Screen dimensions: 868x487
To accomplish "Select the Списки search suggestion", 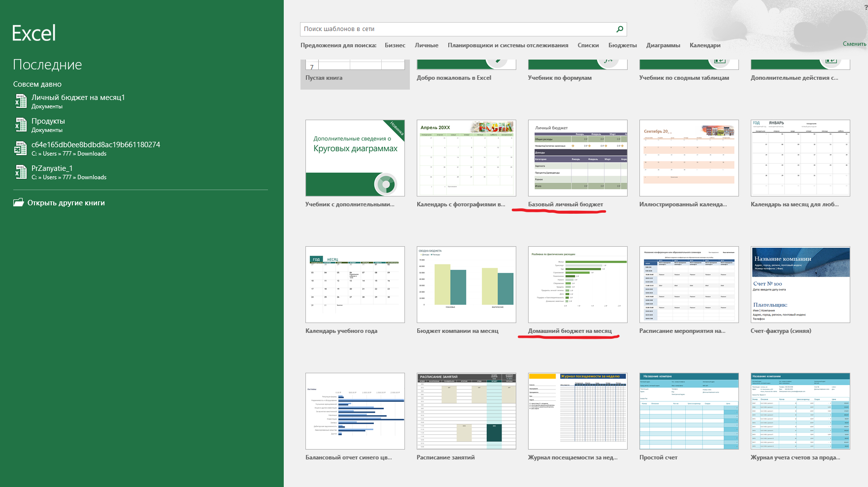I will coord(588,45).
